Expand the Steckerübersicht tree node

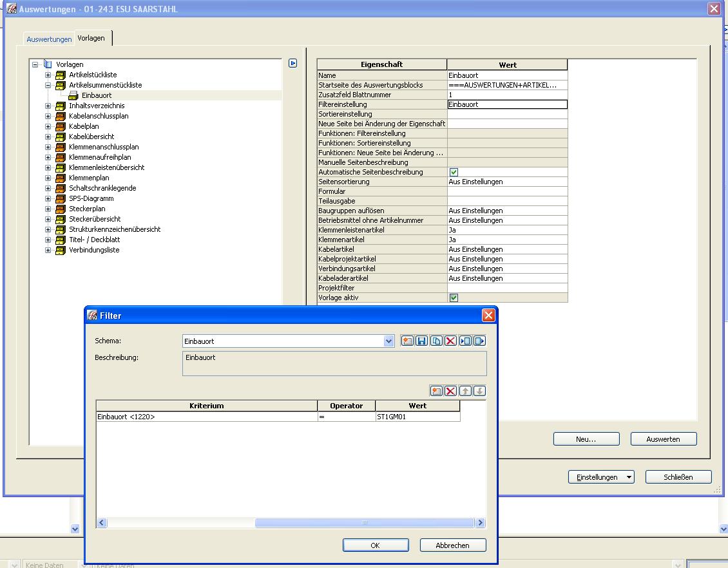pyautogui.click(x=48, y=219)
